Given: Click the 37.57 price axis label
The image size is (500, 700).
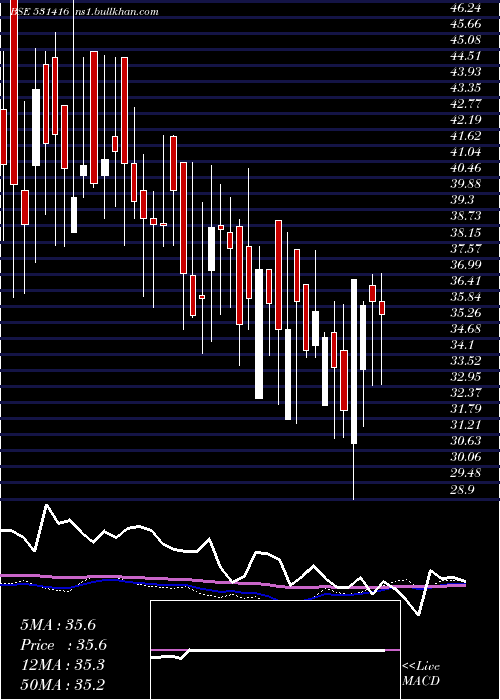Looking at the screenshot, I should 465,248.
